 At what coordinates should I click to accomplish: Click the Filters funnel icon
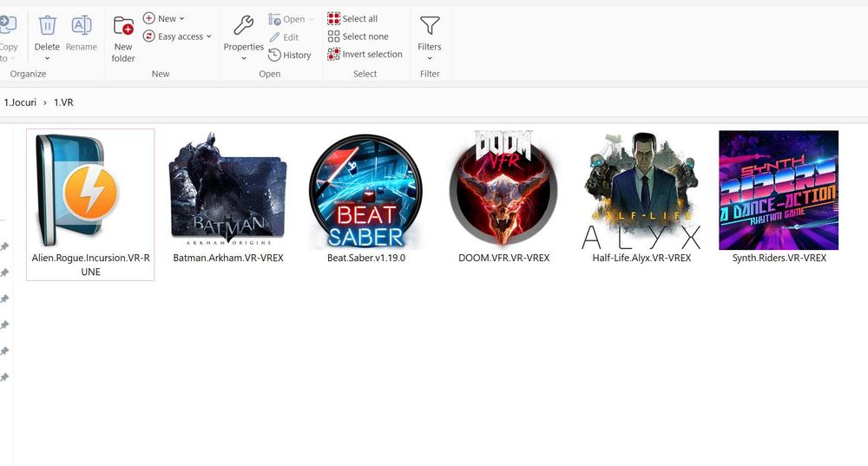point(430,25)
